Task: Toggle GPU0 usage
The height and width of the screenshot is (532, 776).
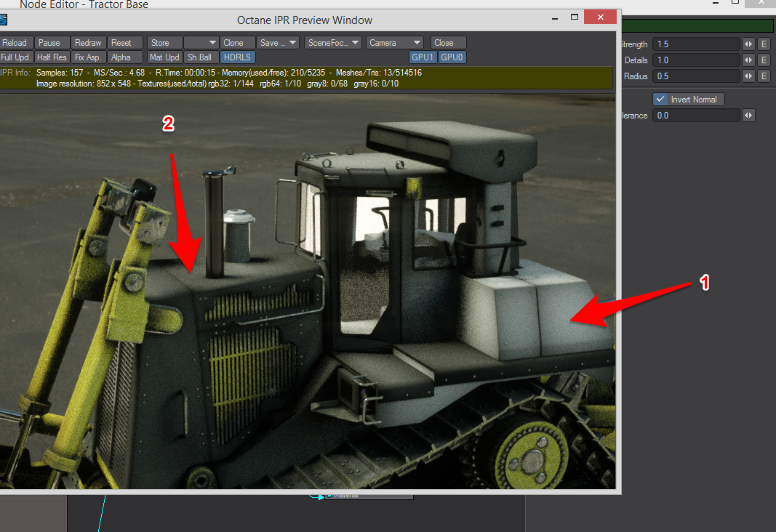Action: point(452,57)
